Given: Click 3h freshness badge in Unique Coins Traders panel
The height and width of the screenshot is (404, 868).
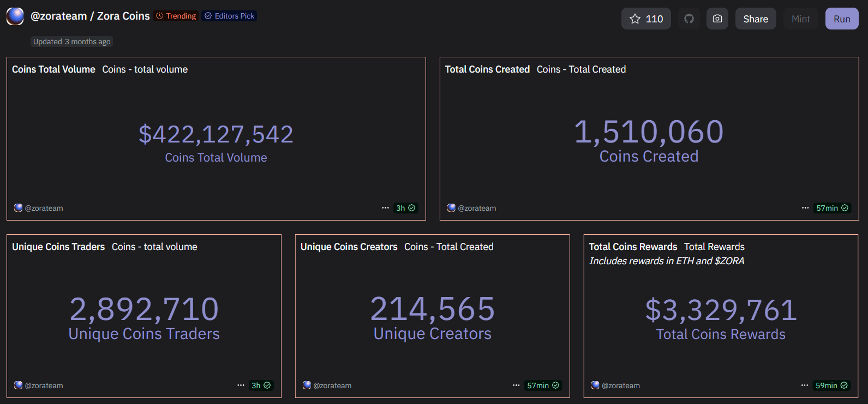Looking at the screenshot, I should [x=261, y=385].
